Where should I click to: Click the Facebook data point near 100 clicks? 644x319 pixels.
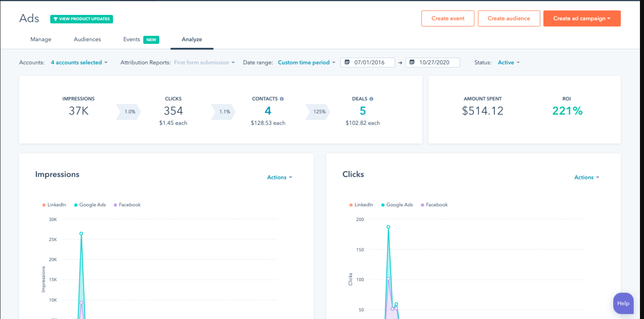388,279
